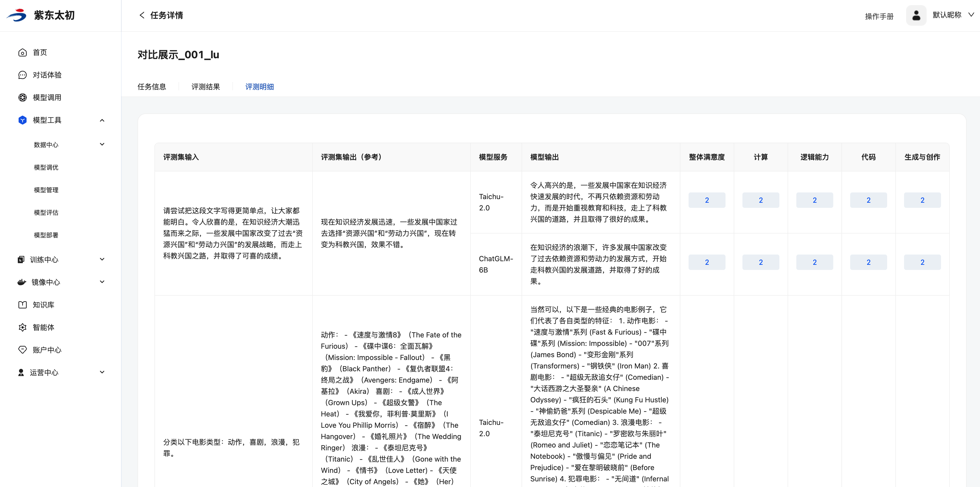
Task: Expand the 数据中心 submenu chevron
Action: click(x=102, y=144)
